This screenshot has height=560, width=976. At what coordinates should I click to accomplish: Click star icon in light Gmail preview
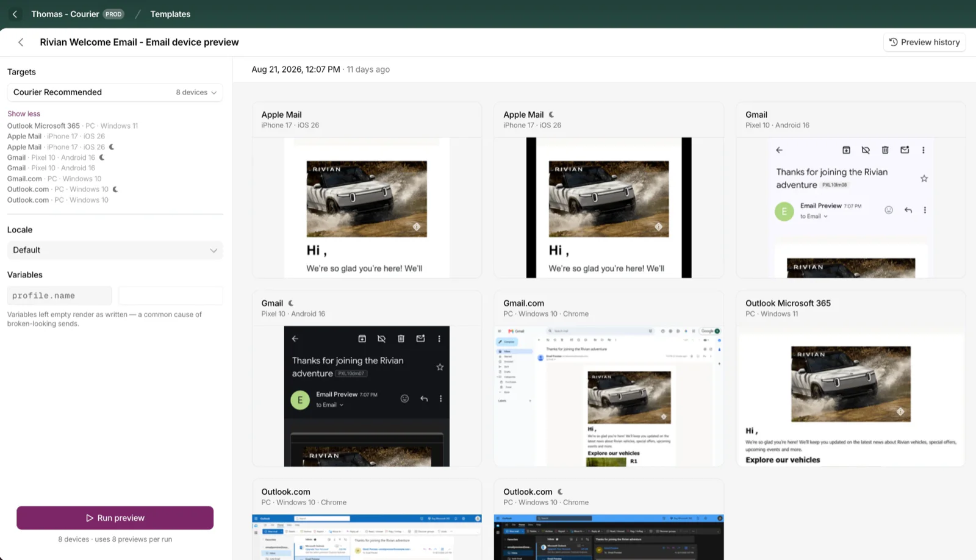tap(924, 179)
